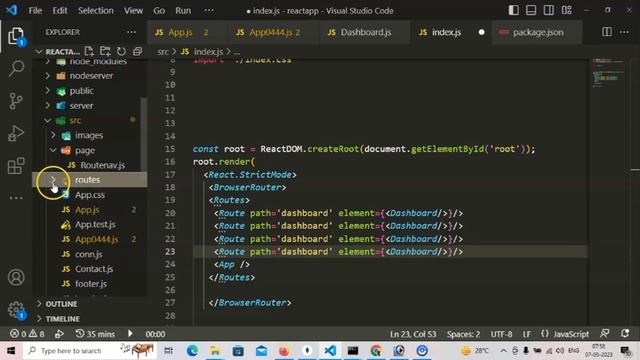Customize layout from title bar
Viewport: 640px width, 360px height.
click(567, 10)
